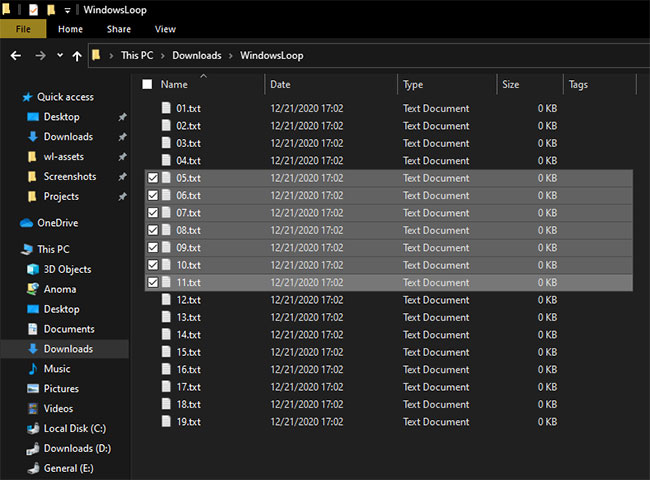Image resolution: width=650 pixels, height=480 pixels.
Task: Open recent locations dropdown arrow
Action: (x=60, y=55)
